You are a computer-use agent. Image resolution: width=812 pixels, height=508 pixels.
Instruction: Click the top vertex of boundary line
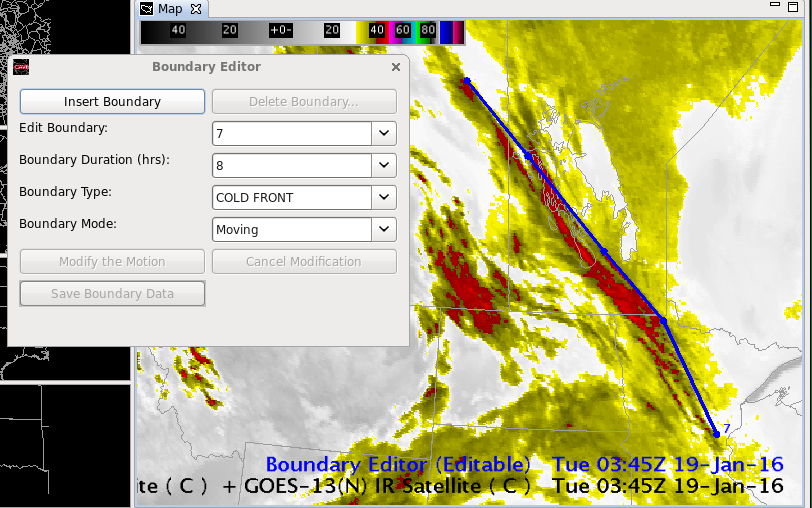click(467, 81)
